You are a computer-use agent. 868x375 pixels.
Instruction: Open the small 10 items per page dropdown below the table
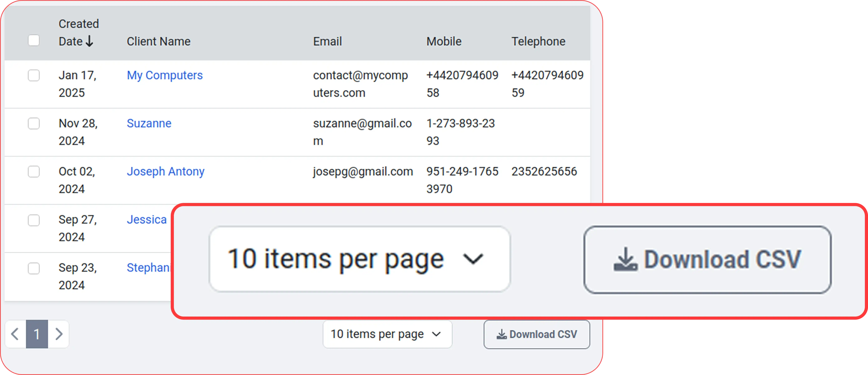point(387,334)
